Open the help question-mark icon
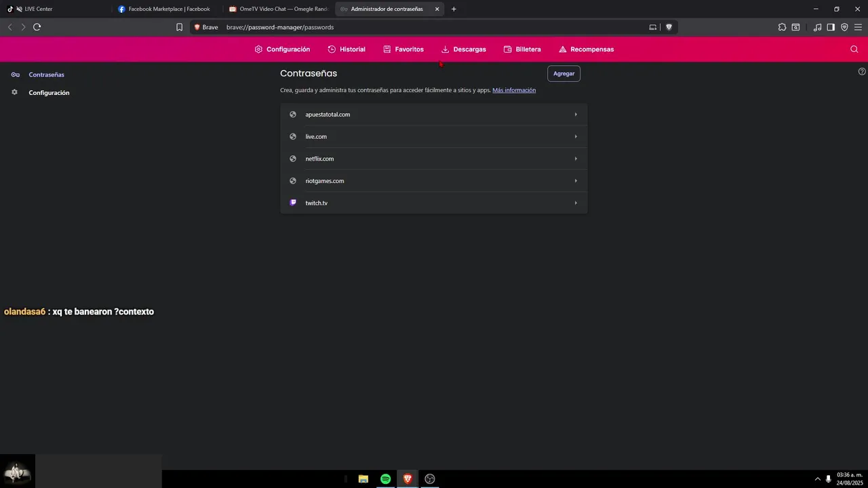868x488 pixels. tap(862, 72)
